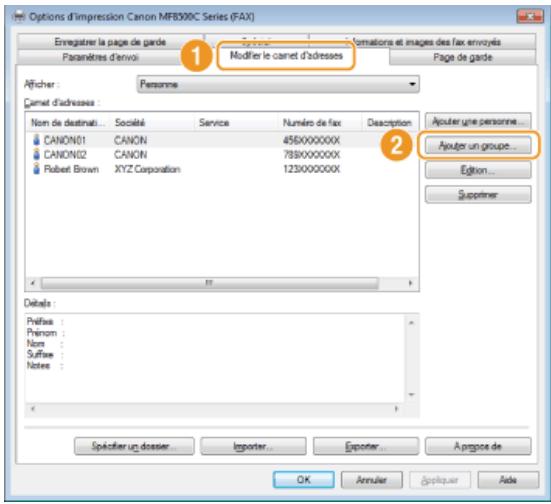The height and width of the screenshot is (504, 551).
Task: Click the Importer button
Action: pyautogui.click(x=253, y=446)
